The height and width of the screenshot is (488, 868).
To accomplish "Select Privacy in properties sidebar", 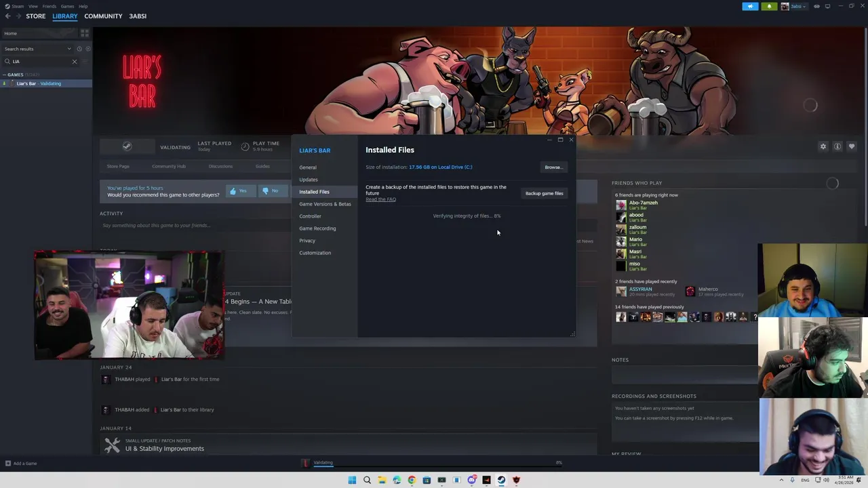I will pos(307,241).
